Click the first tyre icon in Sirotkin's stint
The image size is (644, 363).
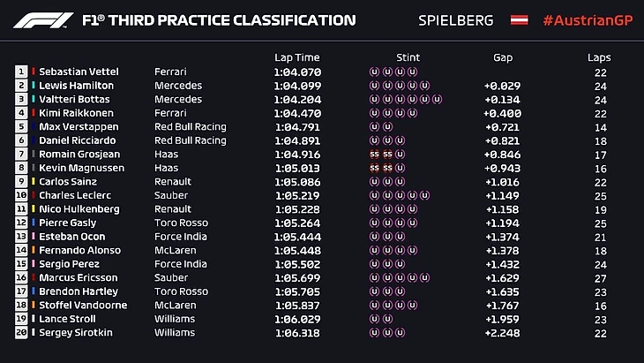374,333
